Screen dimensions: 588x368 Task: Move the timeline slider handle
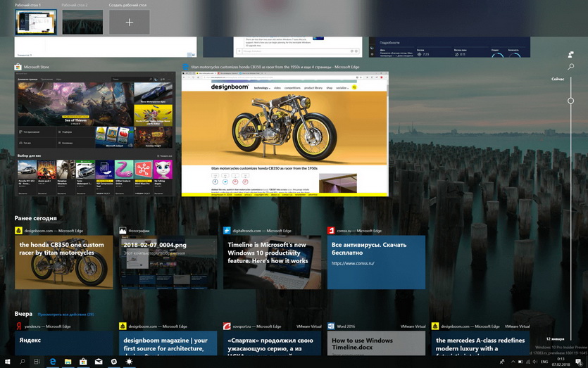(x=571, y=101)
